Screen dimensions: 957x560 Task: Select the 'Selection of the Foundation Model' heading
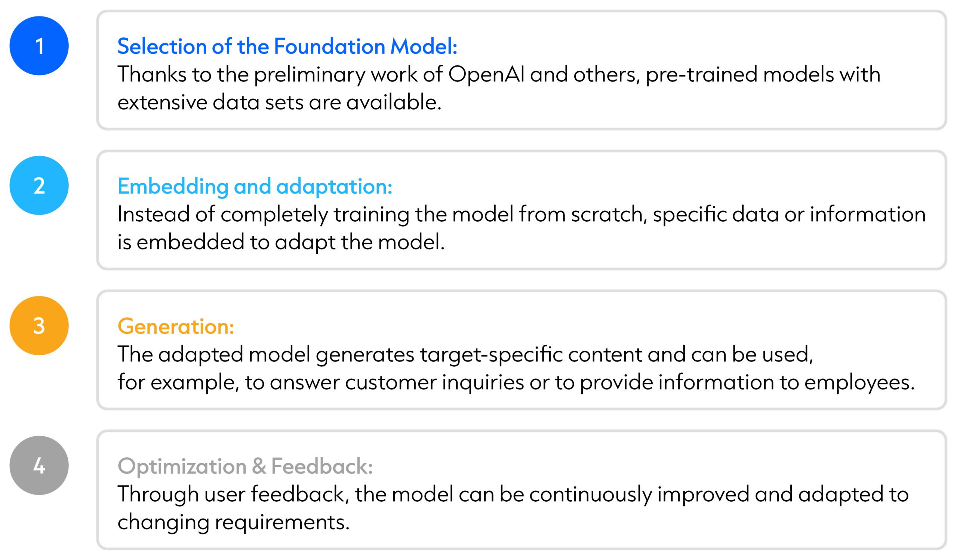(287, 46)
